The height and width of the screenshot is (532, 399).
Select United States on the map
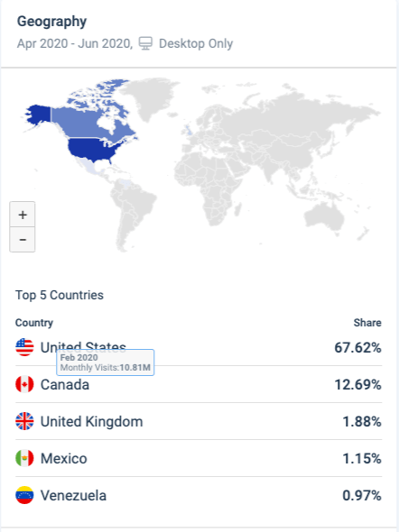(92, 150)
